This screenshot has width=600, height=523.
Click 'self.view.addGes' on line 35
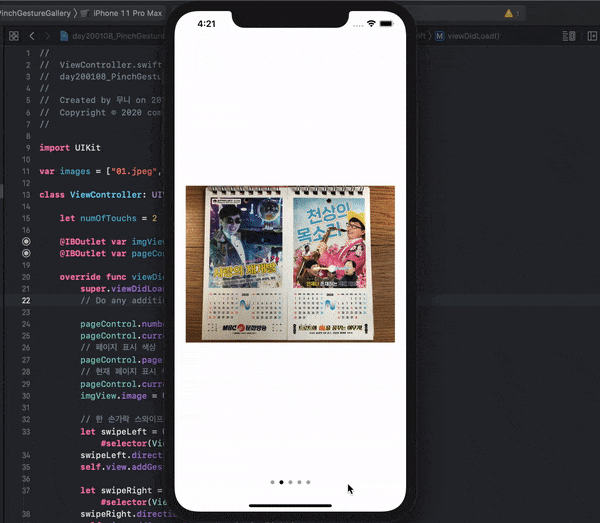[x=122, y=467]
